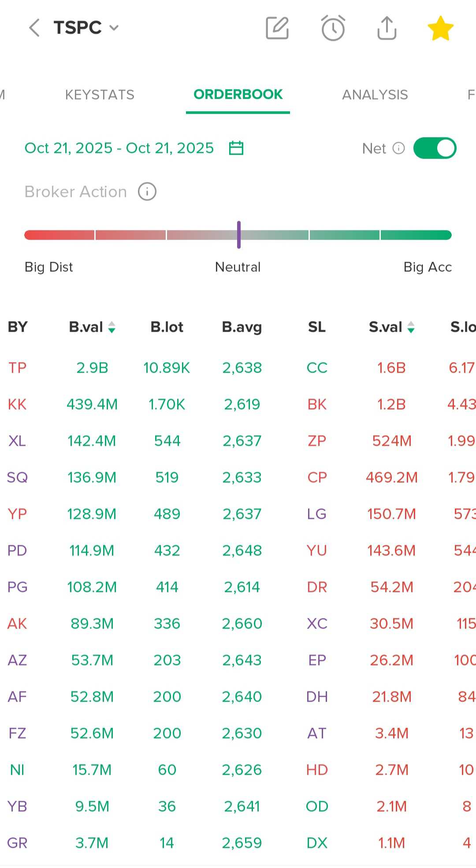Select the ORDERBOOK tab
The image size is (476, 868).
coord(238,95)
